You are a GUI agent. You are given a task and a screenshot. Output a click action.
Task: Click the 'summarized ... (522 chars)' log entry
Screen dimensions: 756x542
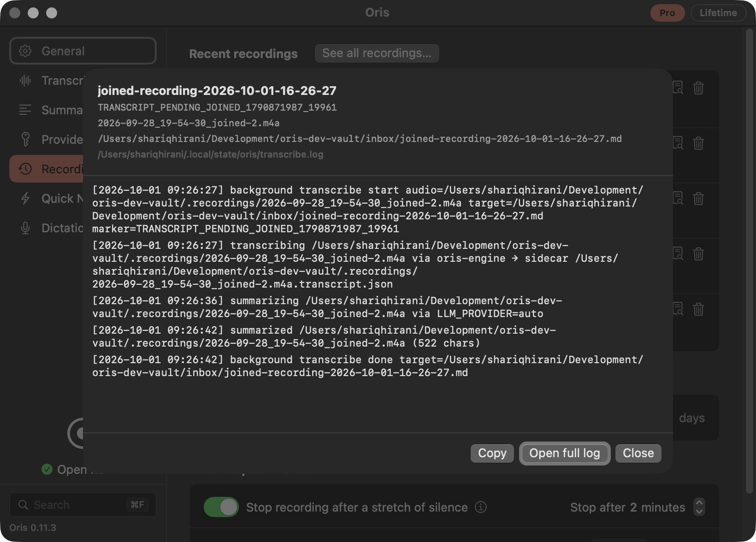click(324, 336)
